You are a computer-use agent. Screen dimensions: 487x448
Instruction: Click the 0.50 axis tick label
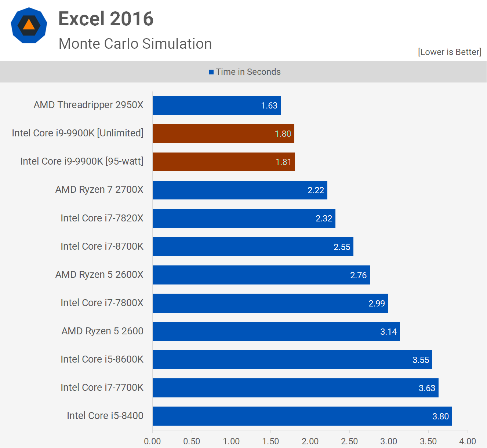coord(192,441)
